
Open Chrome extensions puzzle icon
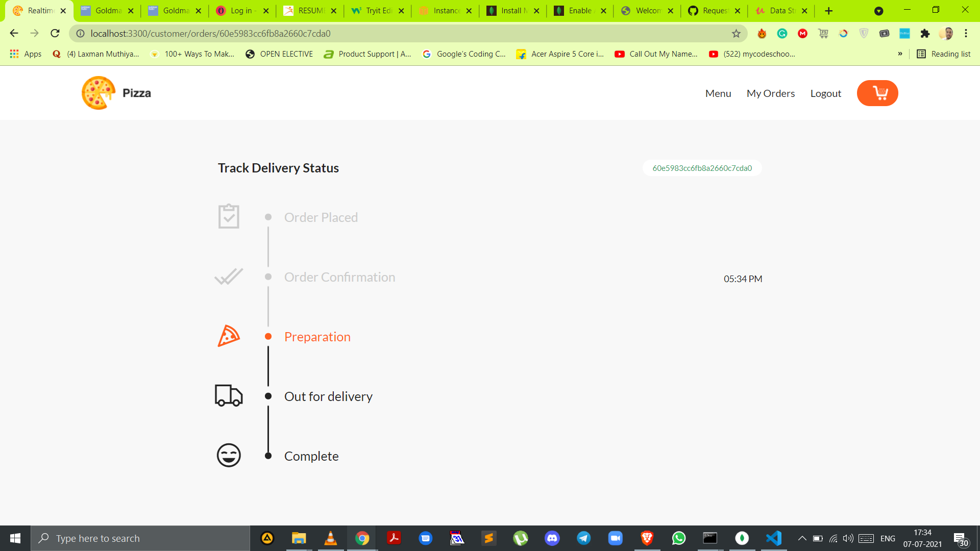pyautogui.click(x=924, y=34)
